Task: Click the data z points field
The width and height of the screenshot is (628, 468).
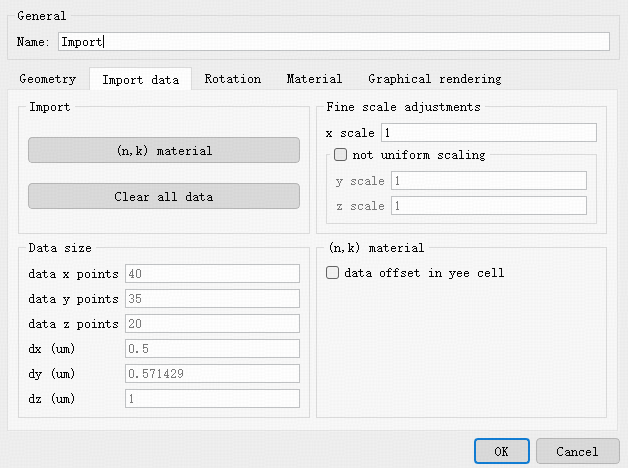Action: click(211, 324)
